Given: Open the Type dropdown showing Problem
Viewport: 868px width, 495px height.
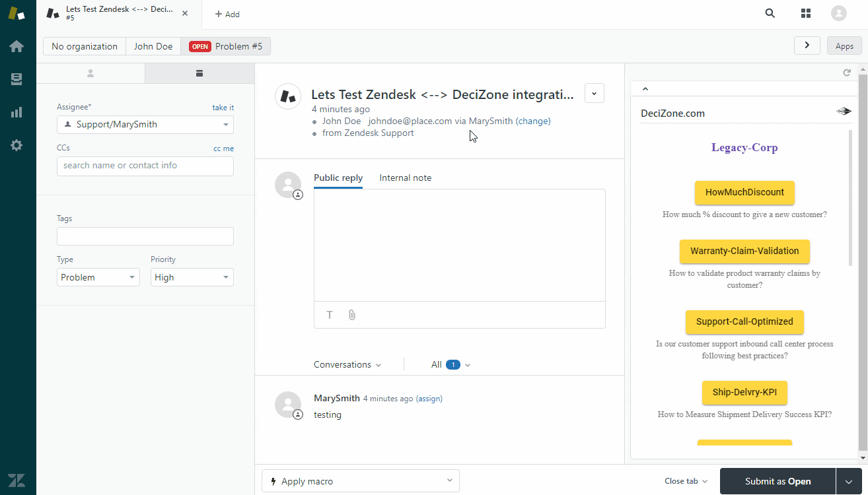Looking at the screenshot, I should pos(98,277).
